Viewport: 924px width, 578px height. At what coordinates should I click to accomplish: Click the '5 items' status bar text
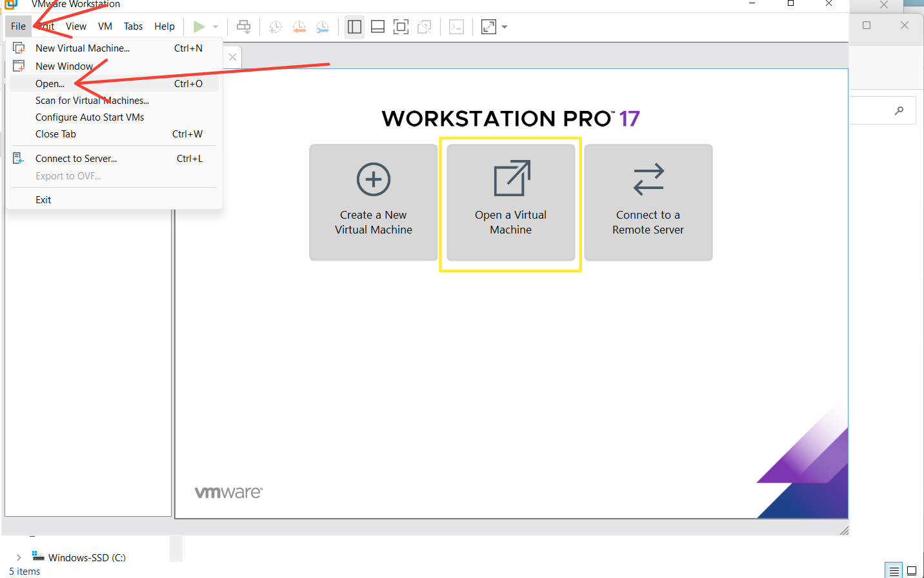(x=25, y=572)
